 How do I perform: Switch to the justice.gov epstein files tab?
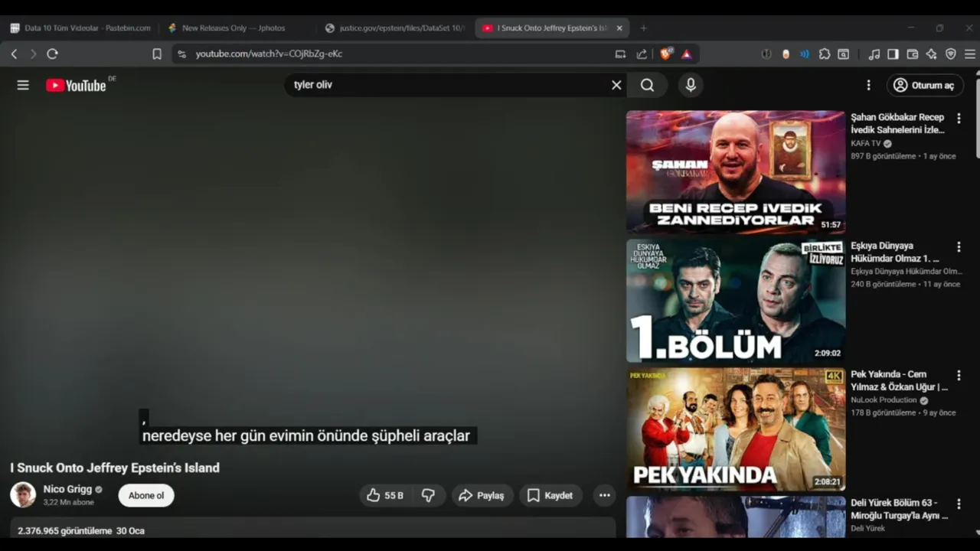click(395, 28)
